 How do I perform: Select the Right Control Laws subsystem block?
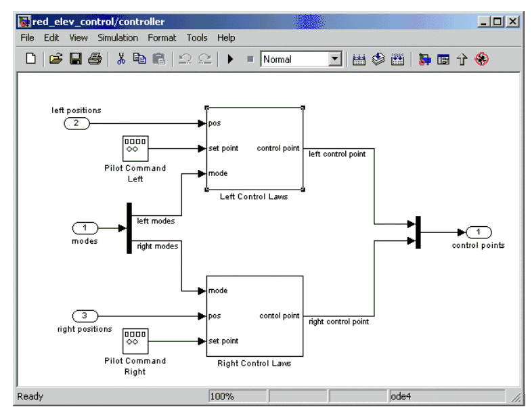click(254, 316)
